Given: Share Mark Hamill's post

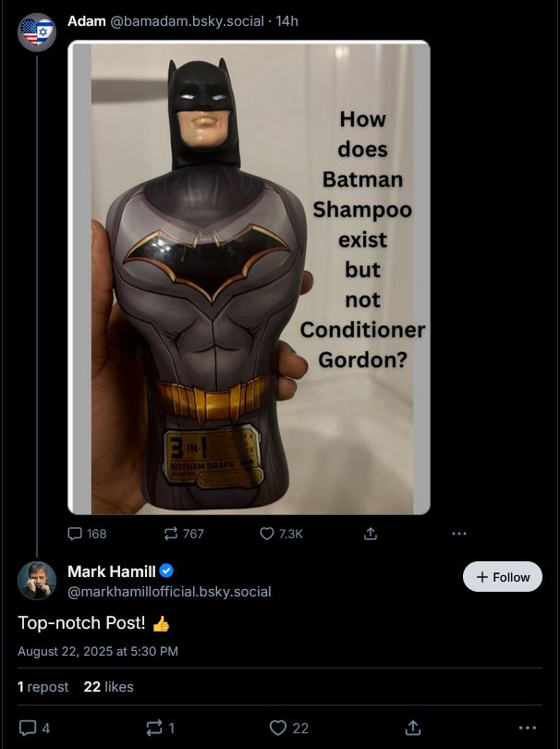Looking at the screenshot, I should tap(413, 728).
